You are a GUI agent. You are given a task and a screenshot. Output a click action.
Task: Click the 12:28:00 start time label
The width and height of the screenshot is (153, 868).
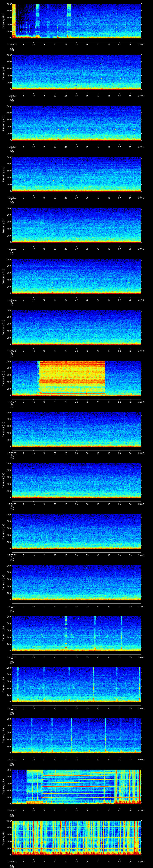[x=12, y=198]
